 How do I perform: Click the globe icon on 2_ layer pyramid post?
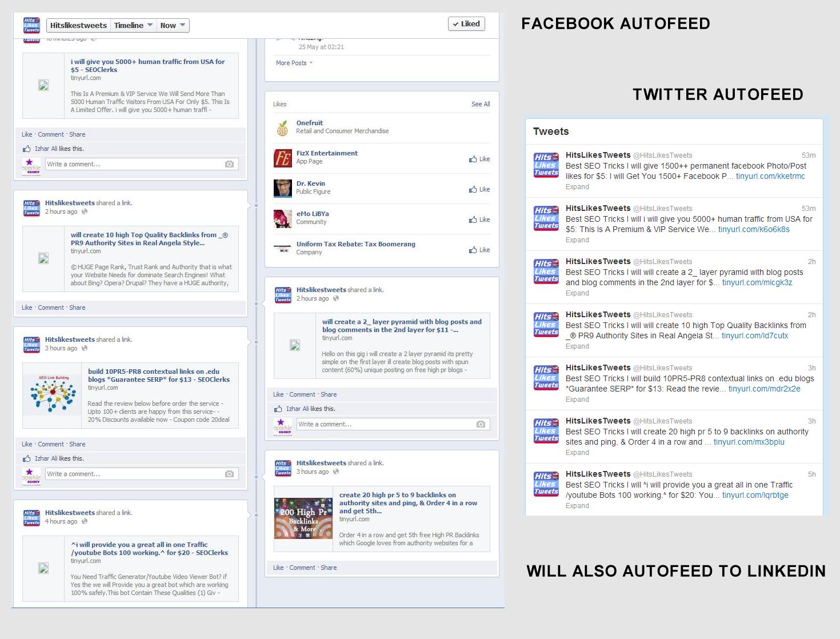[x=336, y=298]
